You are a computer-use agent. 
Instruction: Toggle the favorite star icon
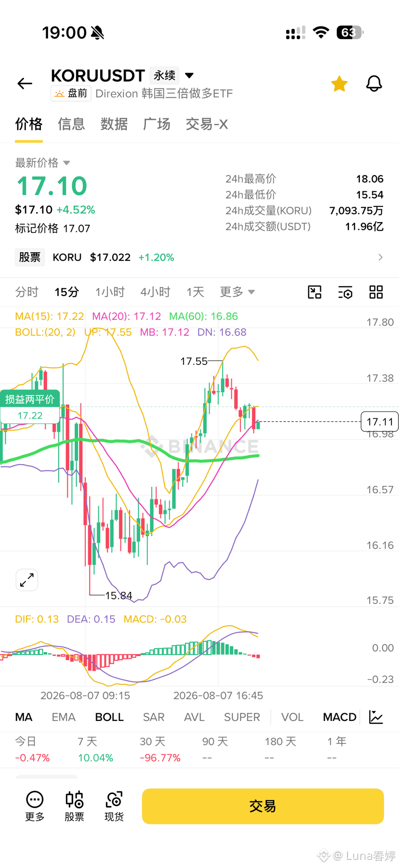pyautogui.click(x=339, y=83)
